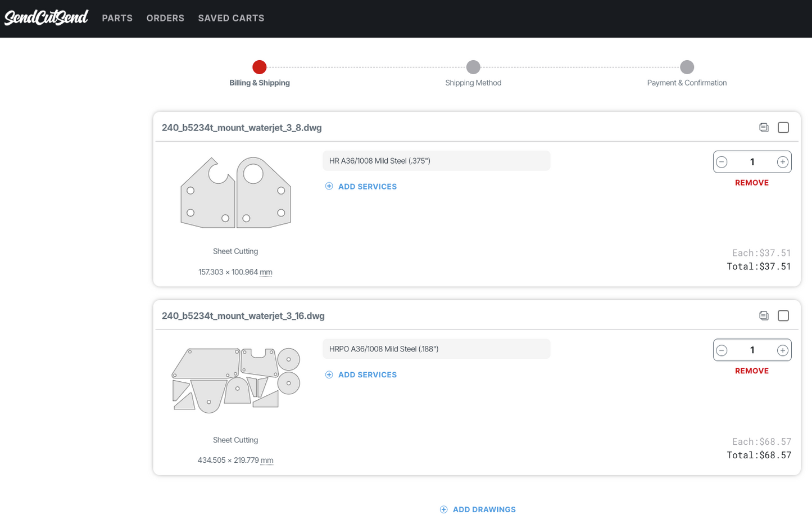
Task: Remove the waterjet_3_8.dwg part
Action: [x=751, y=183]
